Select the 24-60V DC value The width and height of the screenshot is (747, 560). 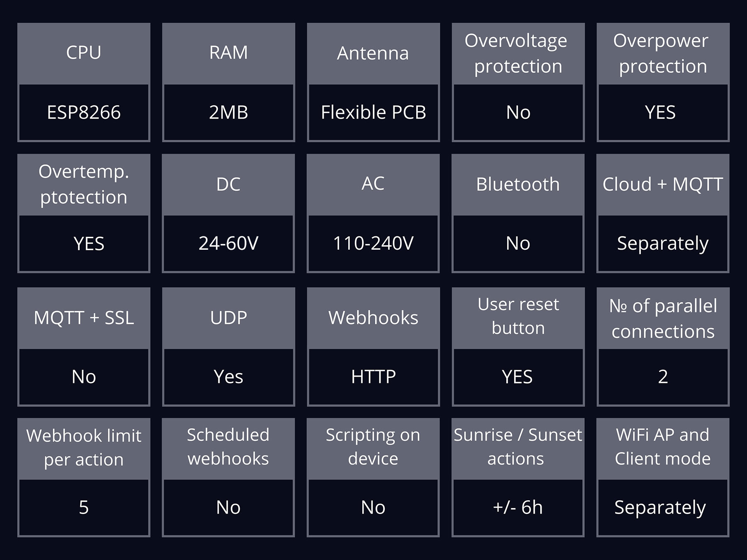point(228,243)
